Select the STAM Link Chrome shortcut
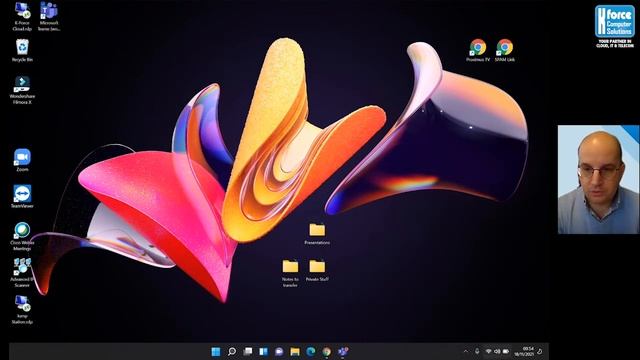 (x=505, y=50)
